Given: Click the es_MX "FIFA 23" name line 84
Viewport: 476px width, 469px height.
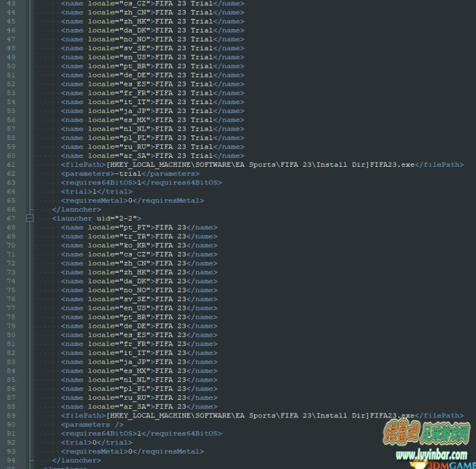Looking at the screenshot, I should 139,371.
